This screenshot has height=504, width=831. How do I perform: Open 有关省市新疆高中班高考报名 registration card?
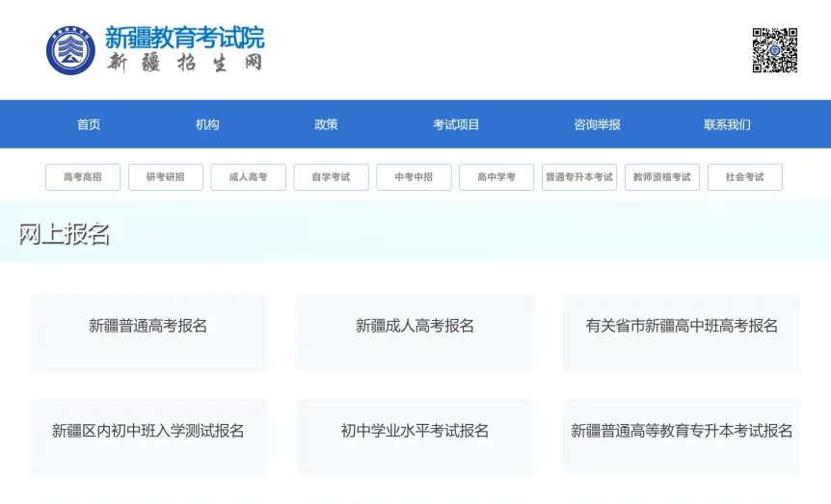tap(682, 332)
